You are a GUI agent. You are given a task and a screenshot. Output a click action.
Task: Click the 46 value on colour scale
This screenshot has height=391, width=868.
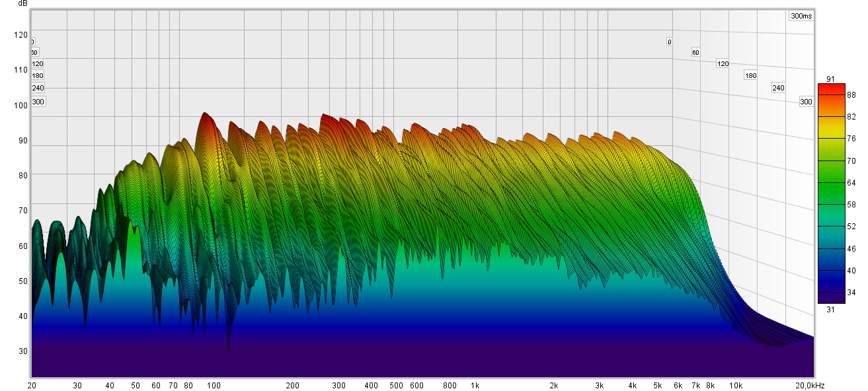pyautogui.click(x=851, y=248)
